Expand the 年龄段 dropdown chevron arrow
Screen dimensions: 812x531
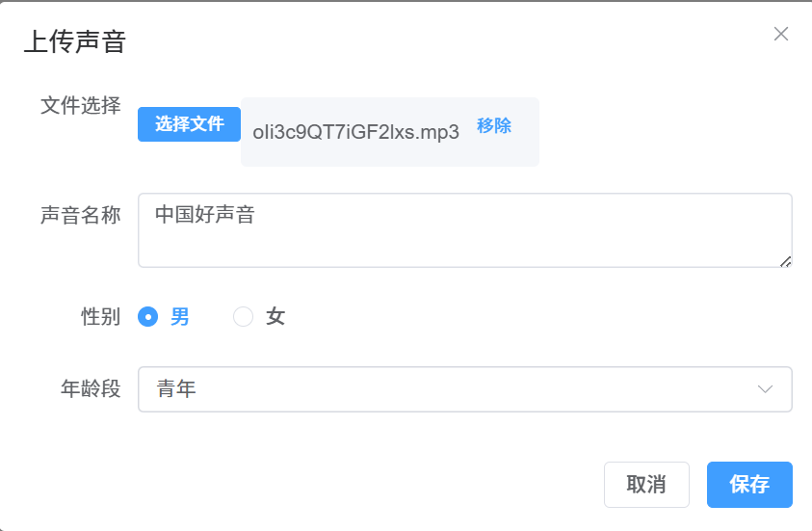tap(766, 389)
